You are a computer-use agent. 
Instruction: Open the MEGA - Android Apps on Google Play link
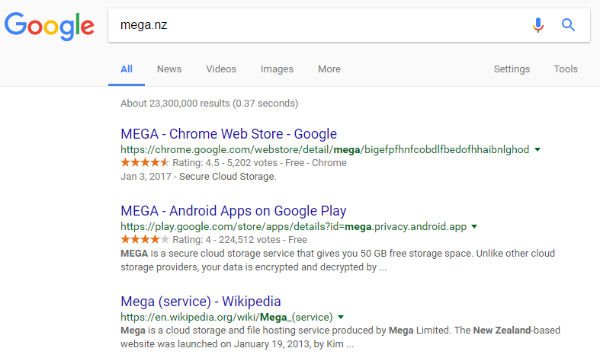pyautogui.click(x=233, y=211)
